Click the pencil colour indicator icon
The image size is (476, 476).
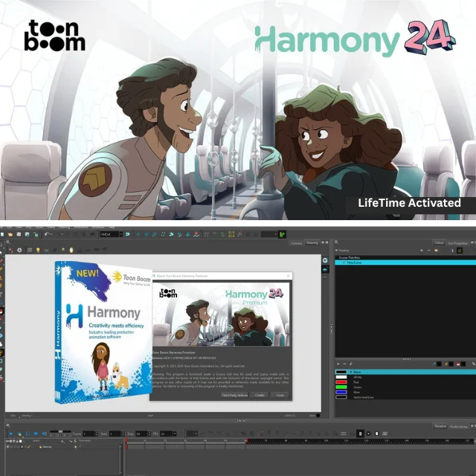click(x=449, y=364)
